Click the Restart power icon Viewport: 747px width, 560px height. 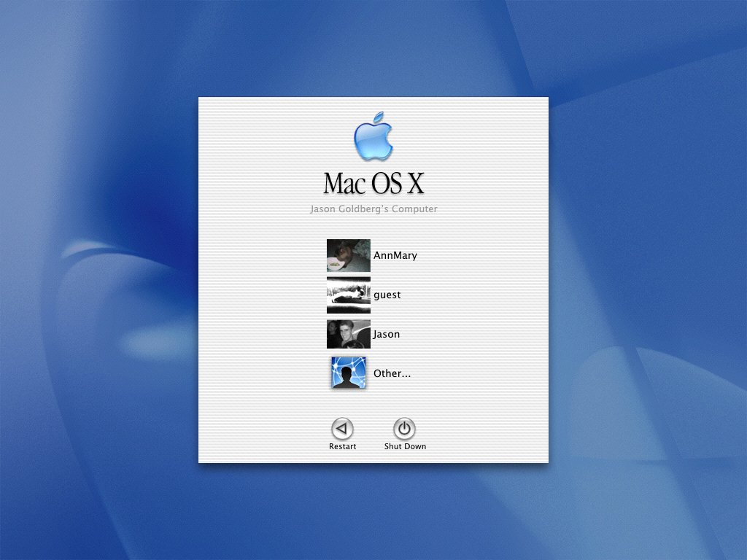342,428
